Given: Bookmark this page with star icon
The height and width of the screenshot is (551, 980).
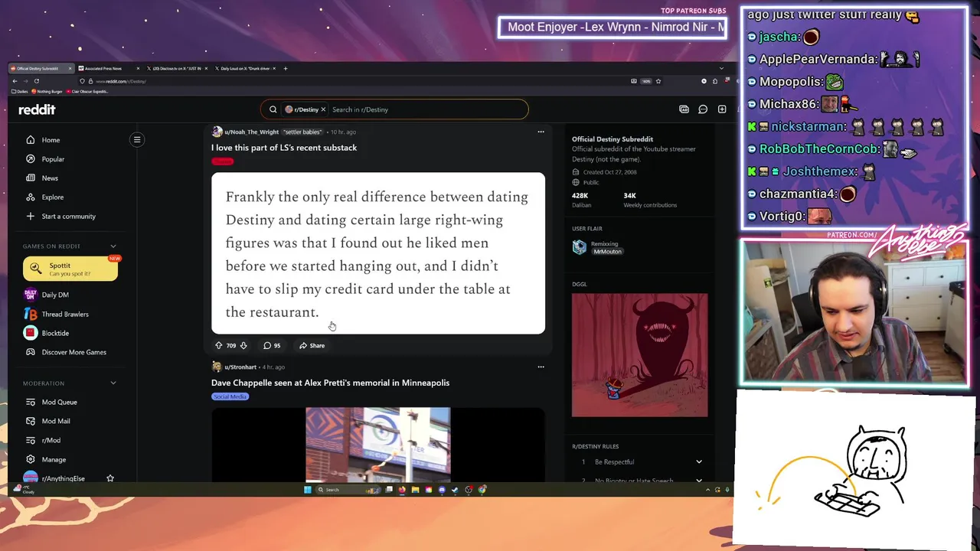Looking at the screenshot, I should [658, 81].
